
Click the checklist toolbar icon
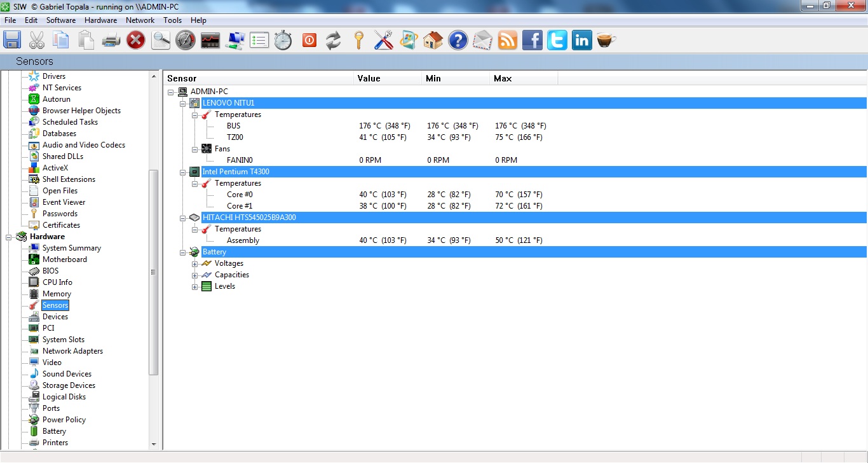[x=259, y=40]
